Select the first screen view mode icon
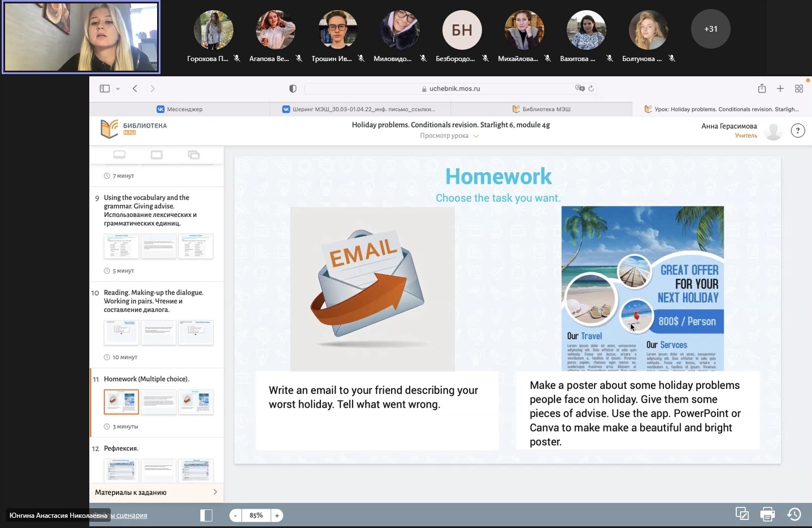 [119, 155]
